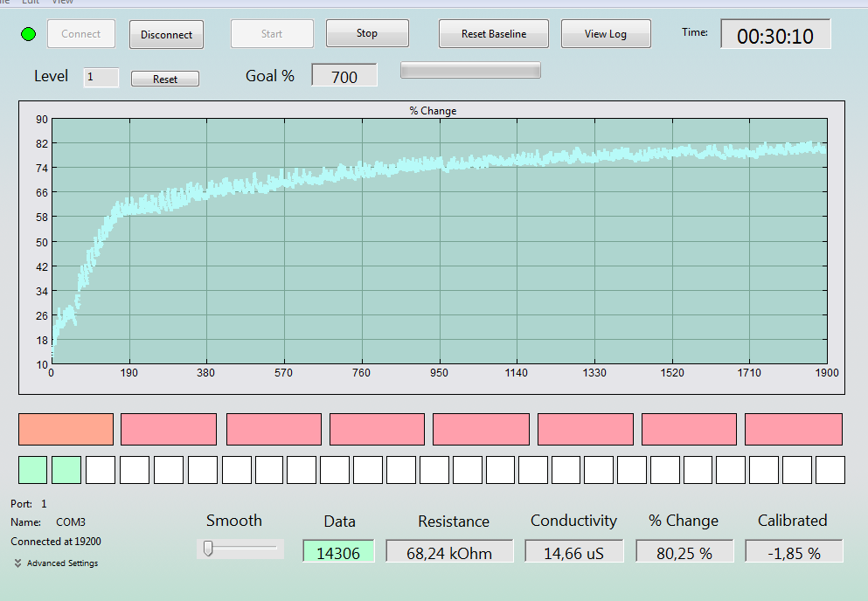
Task: Click the first green indicator square
Action: [x=32, y=470]
